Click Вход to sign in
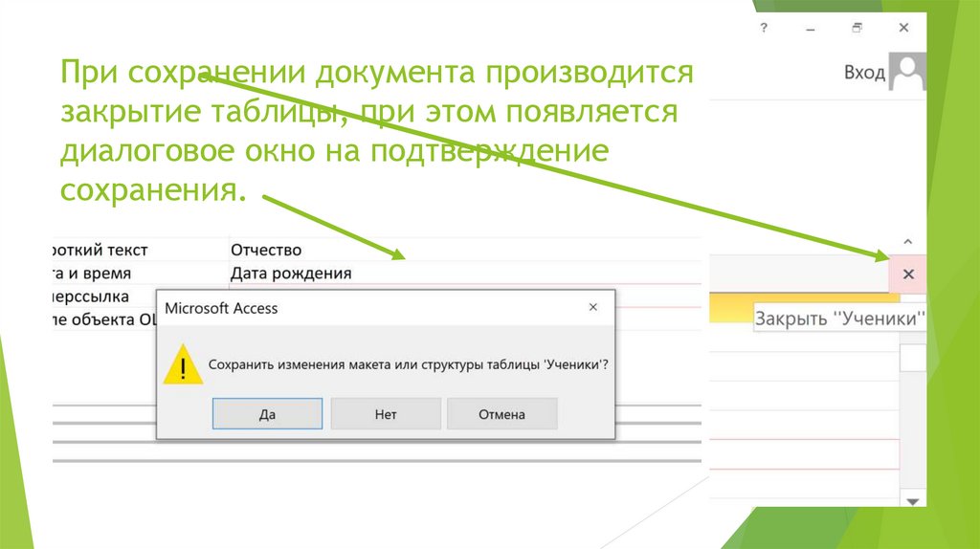This screenshot has height=549, width=980. pos(864,73)
